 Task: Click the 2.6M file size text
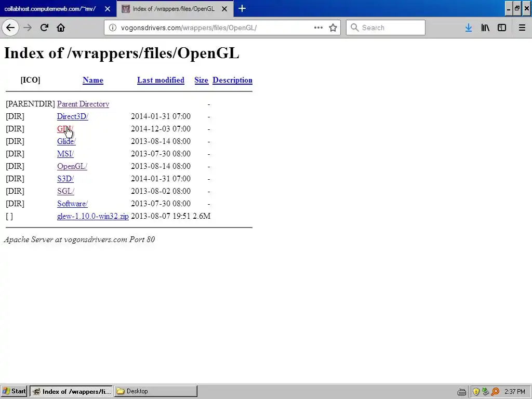click(202, 216)
